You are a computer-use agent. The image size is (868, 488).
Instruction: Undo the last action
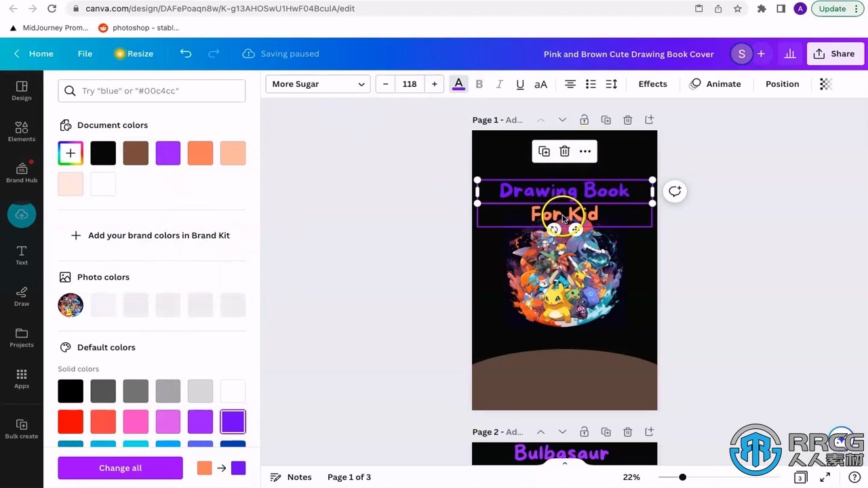point(186,54)
